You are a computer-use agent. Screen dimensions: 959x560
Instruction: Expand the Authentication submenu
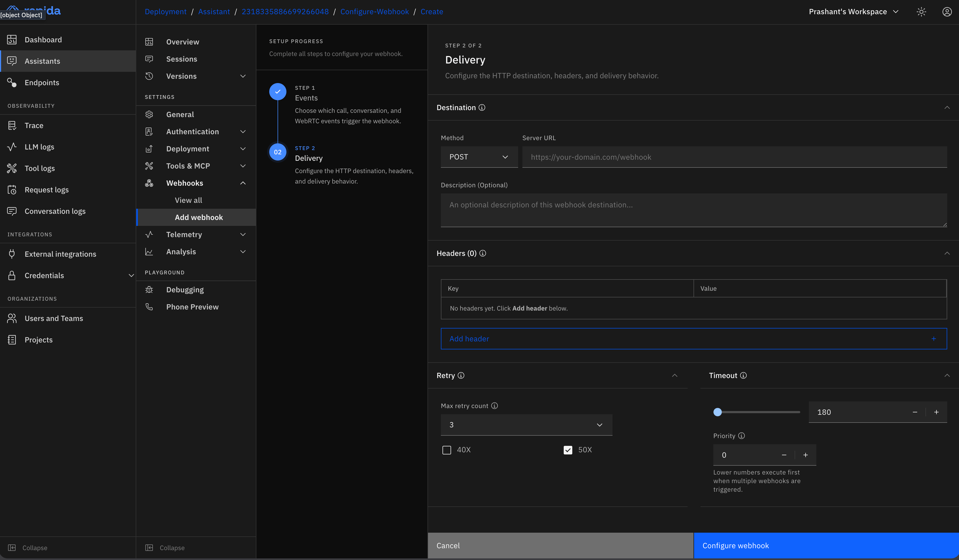243,132
